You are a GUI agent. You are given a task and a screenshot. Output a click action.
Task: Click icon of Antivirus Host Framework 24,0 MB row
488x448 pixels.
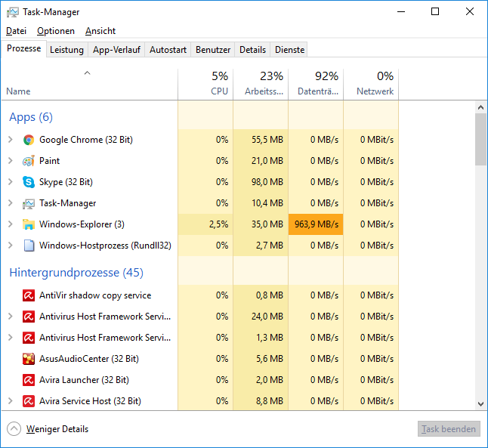29,317
